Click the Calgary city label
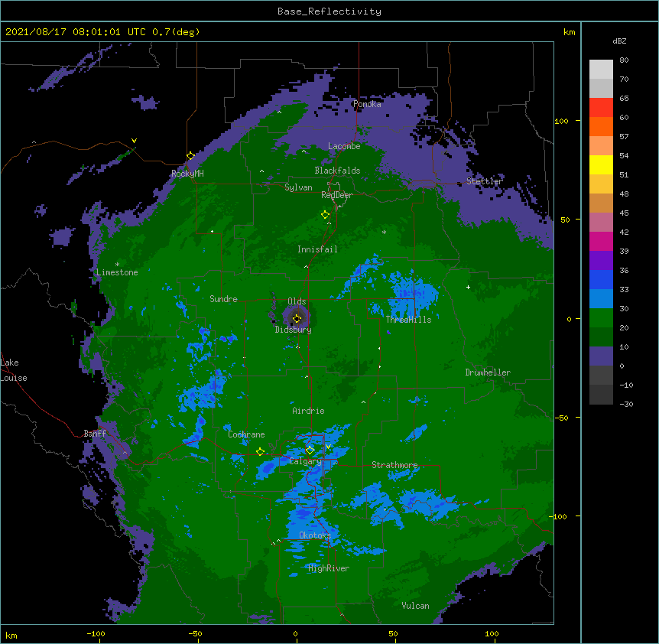The width and height of the screenshot is (659, 644). pyautogui.click(x=305, y=461)
